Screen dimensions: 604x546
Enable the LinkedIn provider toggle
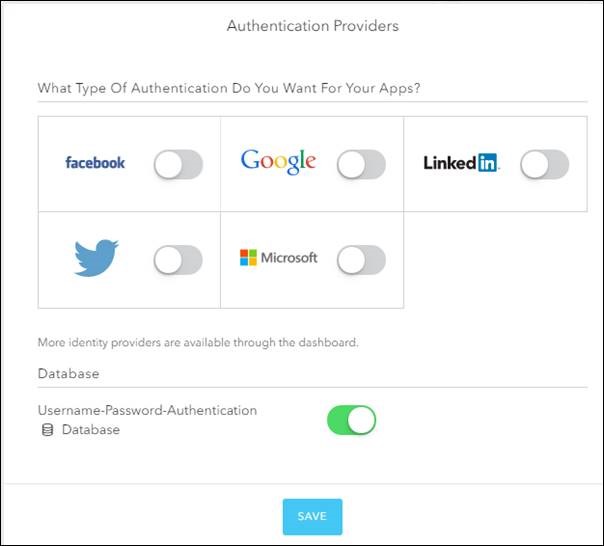(544, 165)
